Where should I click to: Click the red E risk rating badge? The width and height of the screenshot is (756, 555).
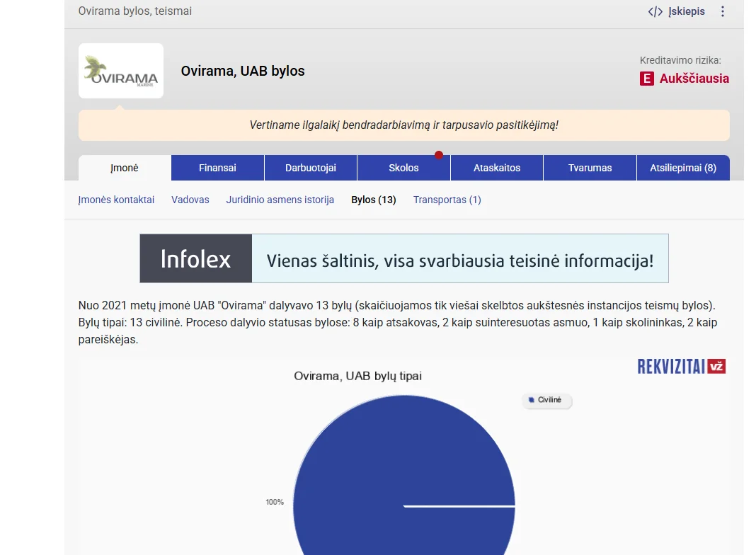[646, 79]
